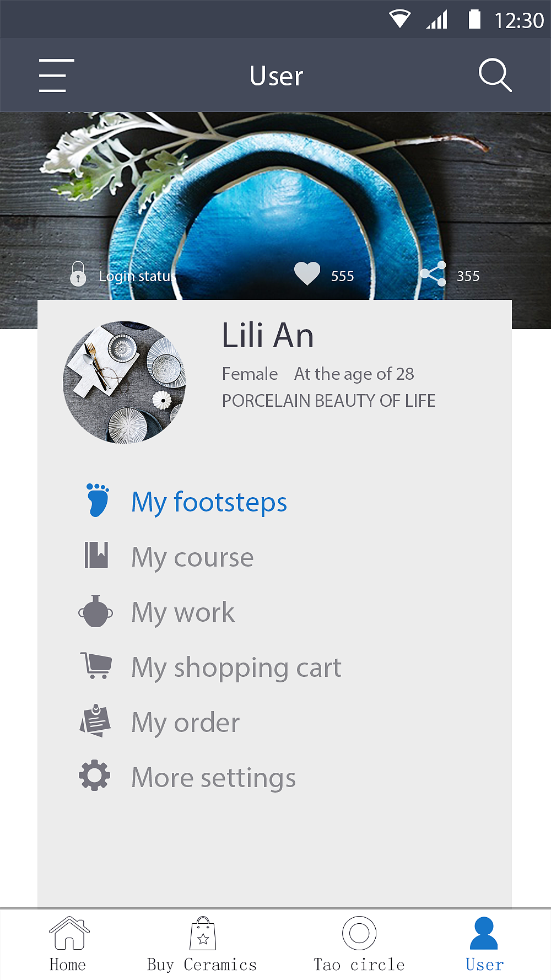Image resolution: width=551 pixels, height=980 pixels.
Task: Open My shopping cart entry
Action: (236, 667)
